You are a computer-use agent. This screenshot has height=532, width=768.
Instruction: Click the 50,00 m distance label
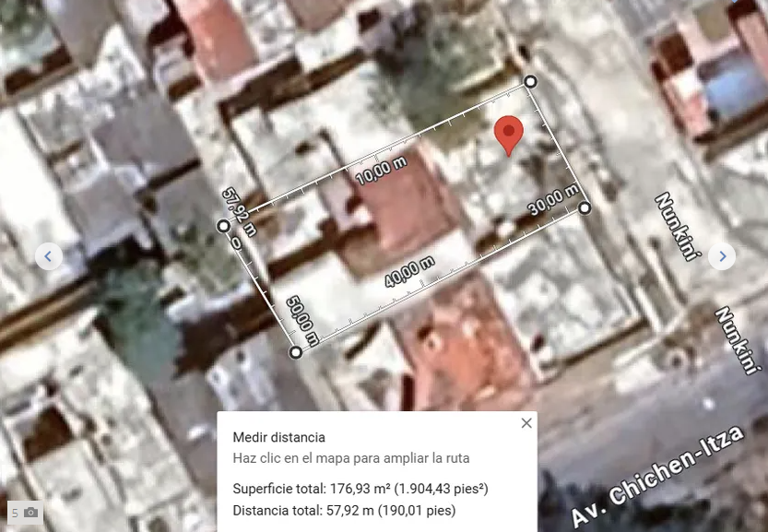point(302,321)
